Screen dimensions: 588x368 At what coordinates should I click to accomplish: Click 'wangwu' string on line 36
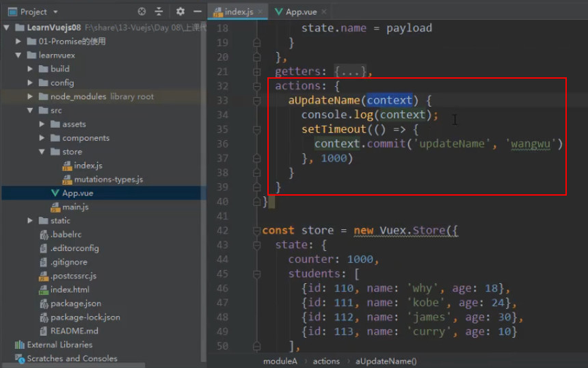click(531, 144)
